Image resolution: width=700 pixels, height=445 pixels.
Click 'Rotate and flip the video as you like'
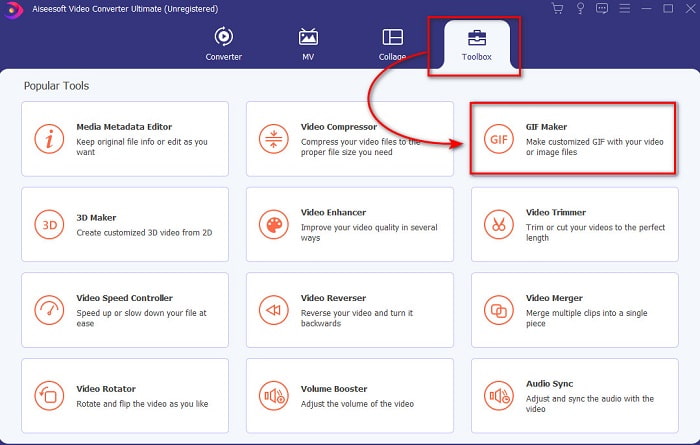[x=142, y=404]
